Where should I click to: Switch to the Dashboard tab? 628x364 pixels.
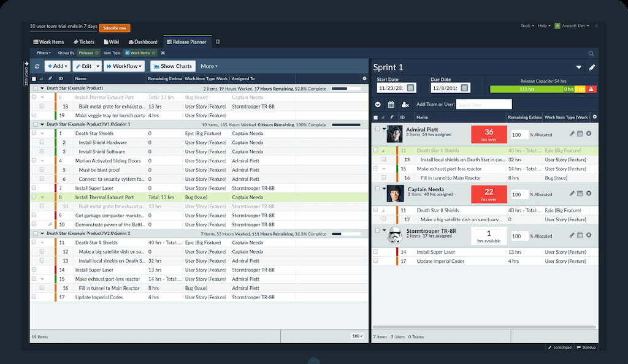[142, 42]
